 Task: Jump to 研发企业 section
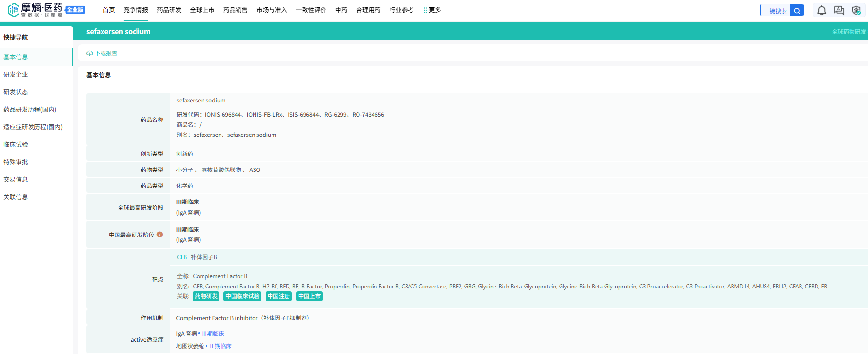coord(16,74)
